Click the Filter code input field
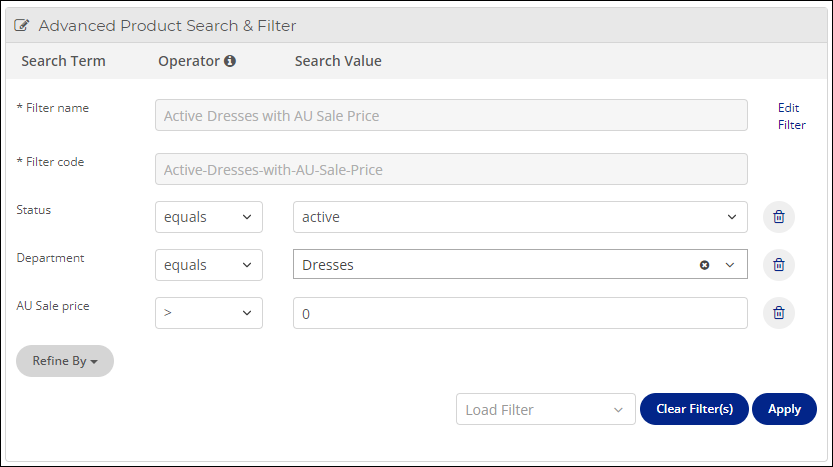 (451, 169)
